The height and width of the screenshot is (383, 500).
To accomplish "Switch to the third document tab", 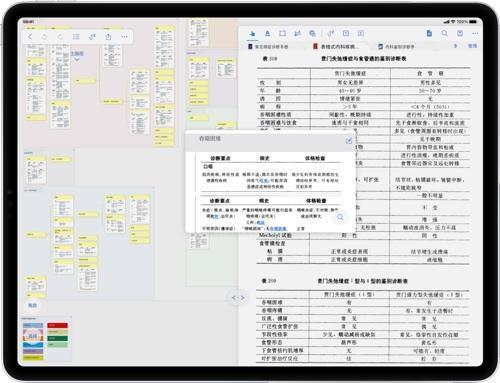I will pos(396,47).
